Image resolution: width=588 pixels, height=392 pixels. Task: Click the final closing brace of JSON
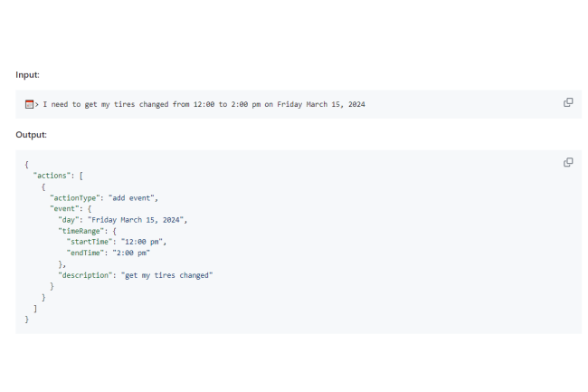point(27,319)
